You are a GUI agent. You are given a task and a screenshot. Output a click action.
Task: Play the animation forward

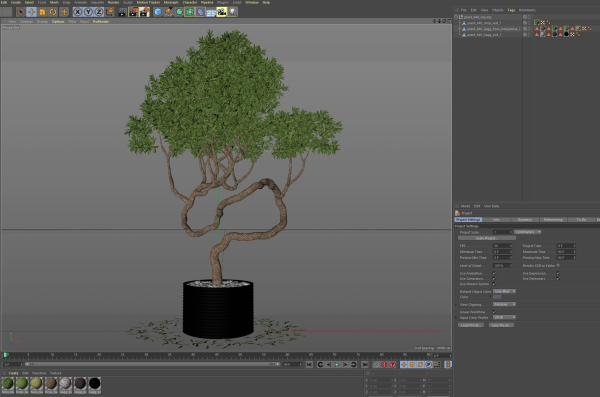tap(337, 364)
